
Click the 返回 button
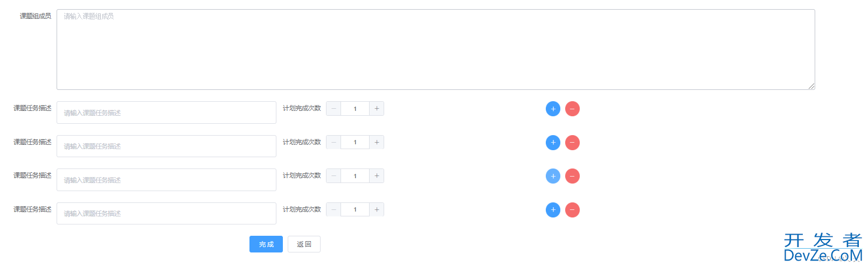(x=304, y=244)
